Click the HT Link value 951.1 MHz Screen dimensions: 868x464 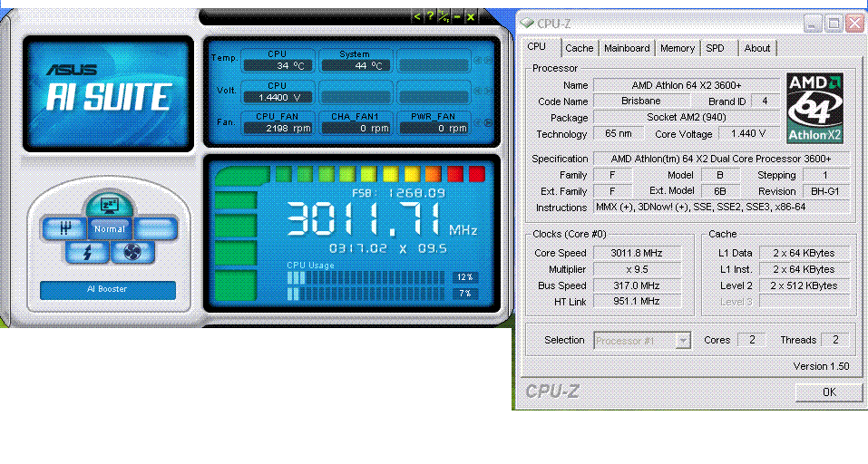(x=637, y=302)
